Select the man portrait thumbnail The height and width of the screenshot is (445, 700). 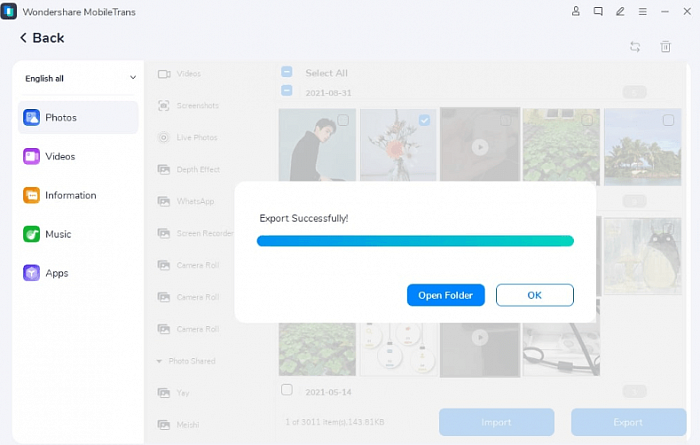pos(317,145)
